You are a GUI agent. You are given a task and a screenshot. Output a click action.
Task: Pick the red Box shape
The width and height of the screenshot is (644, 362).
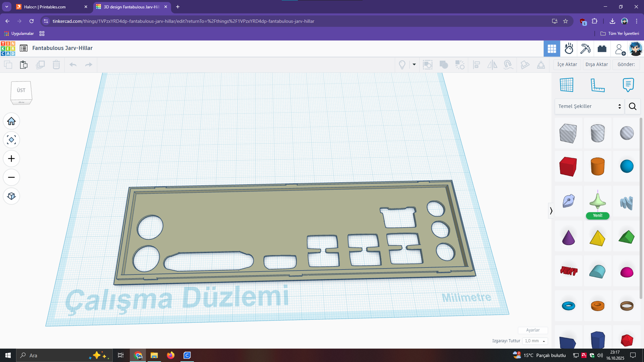(568, 166)
